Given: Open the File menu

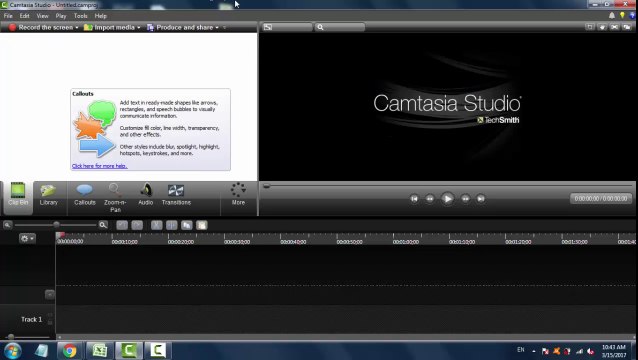Looking at the screenshot, I should click(8, 16).
